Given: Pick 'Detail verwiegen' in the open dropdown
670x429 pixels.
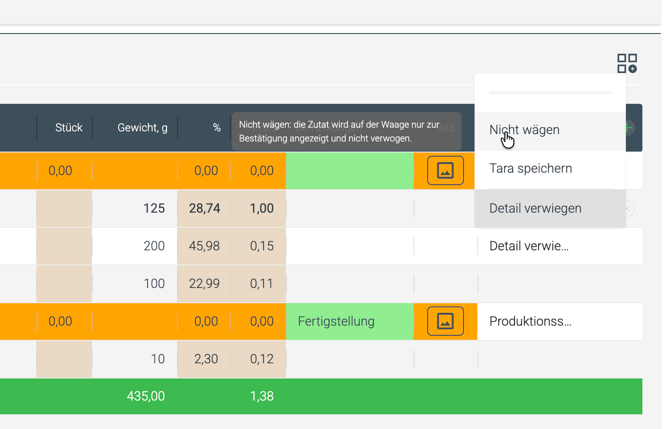Looking at the screenshot, I should (550, 208).
